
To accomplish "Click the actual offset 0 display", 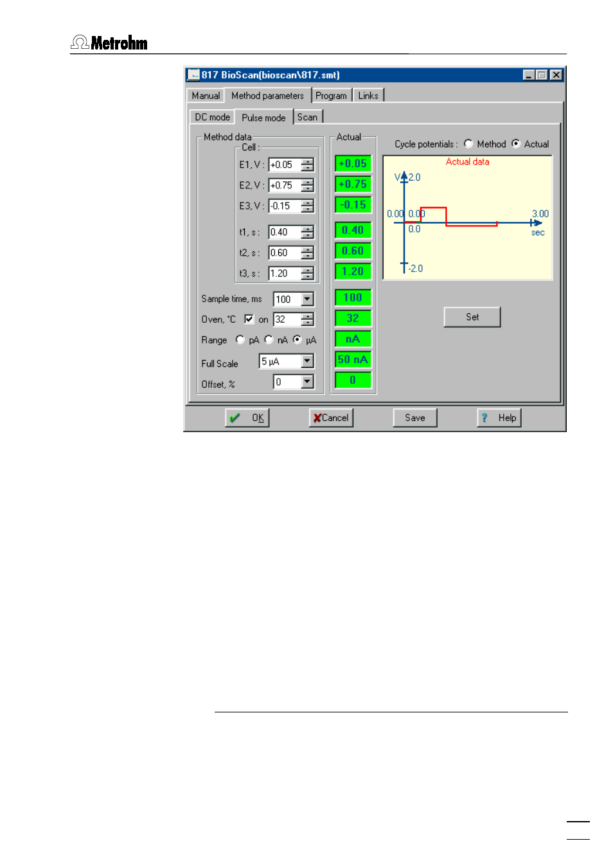I will (353, 380).
